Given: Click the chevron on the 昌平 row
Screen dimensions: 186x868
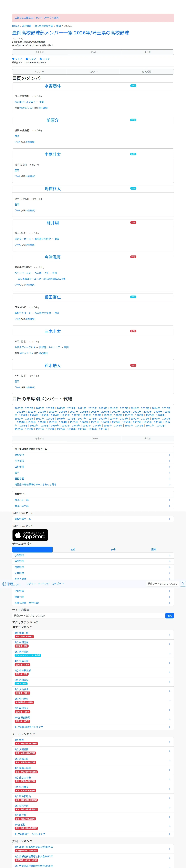Looking at the screenshot, I should point(169,473).
